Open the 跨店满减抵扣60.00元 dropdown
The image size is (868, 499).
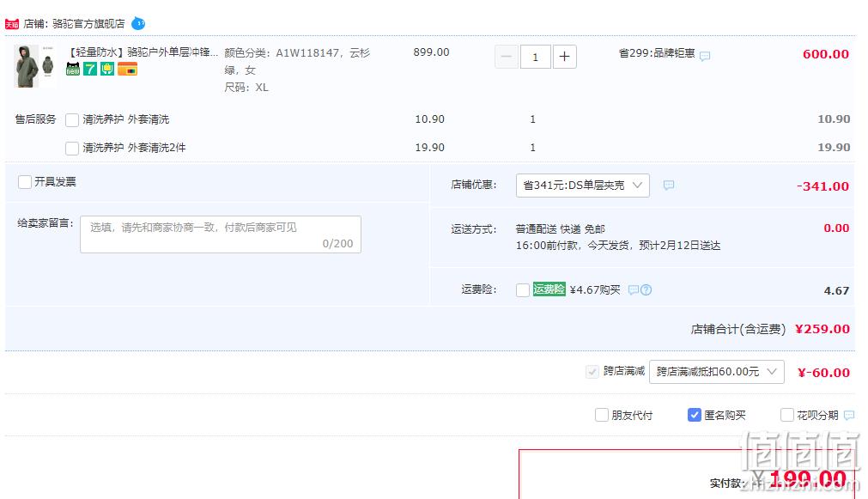pos(716,372)
